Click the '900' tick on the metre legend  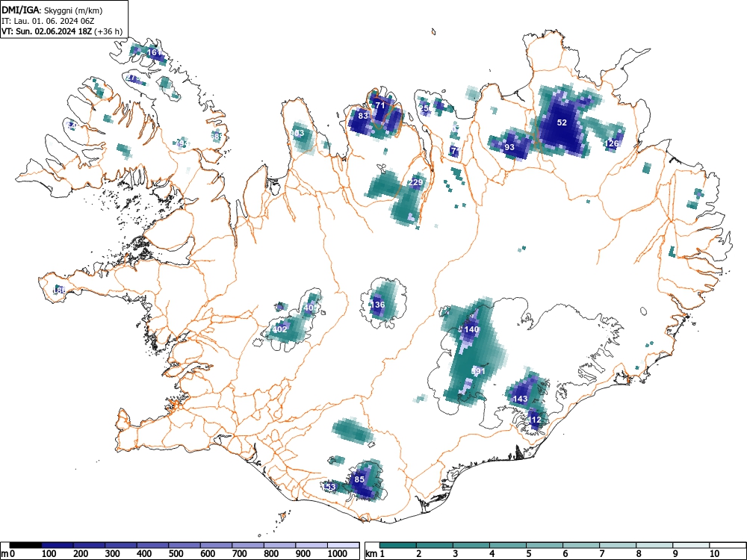[x=303, y=554]
